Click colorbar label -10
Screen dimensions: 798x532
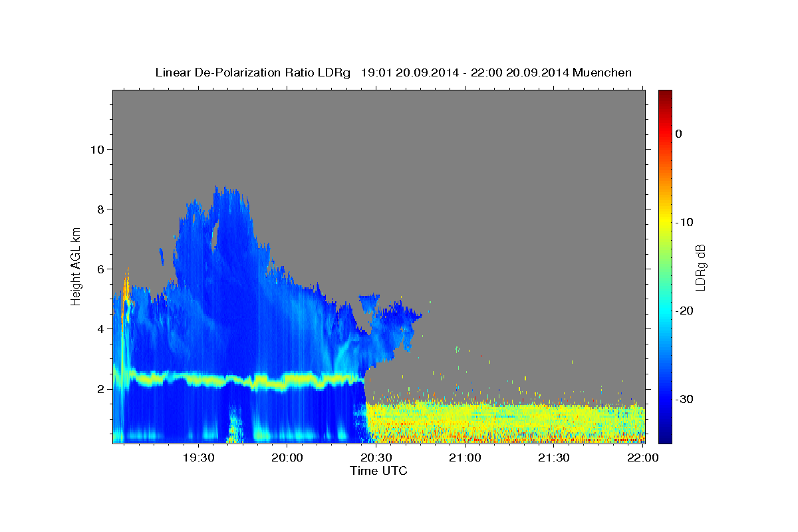[685, 222]
